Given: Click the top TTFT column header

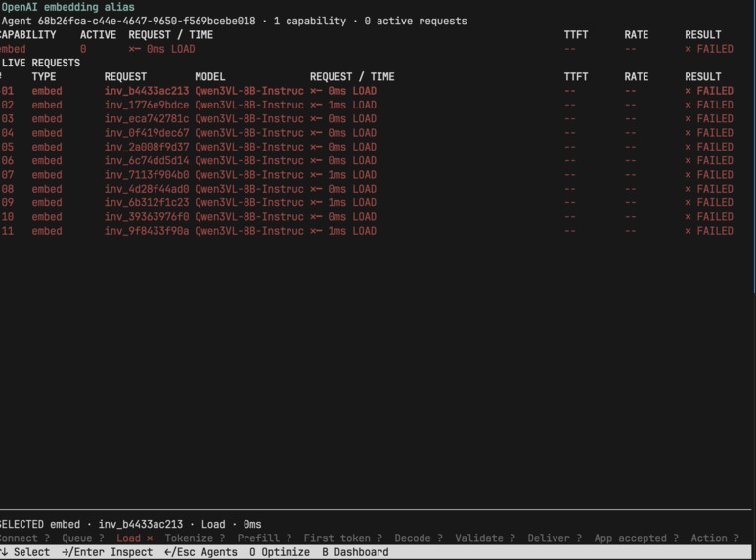Looking at the screenshot, I should (576, 35).
